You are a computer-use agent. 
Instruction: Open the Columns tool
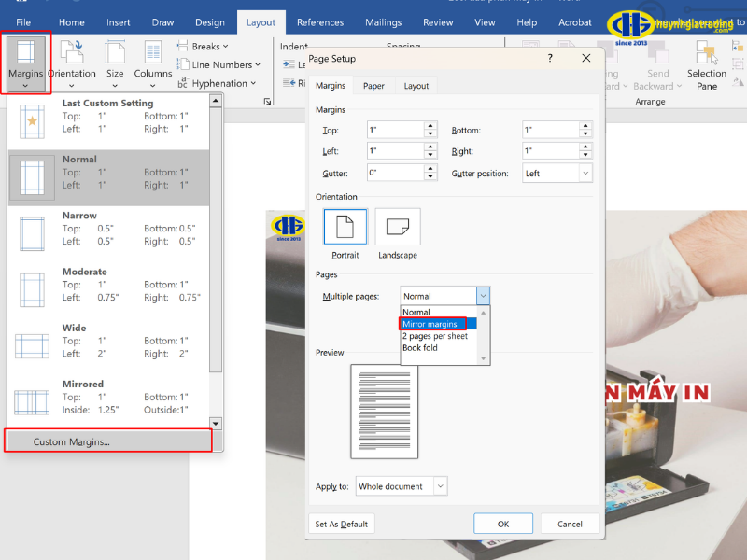tap(152, 63)
